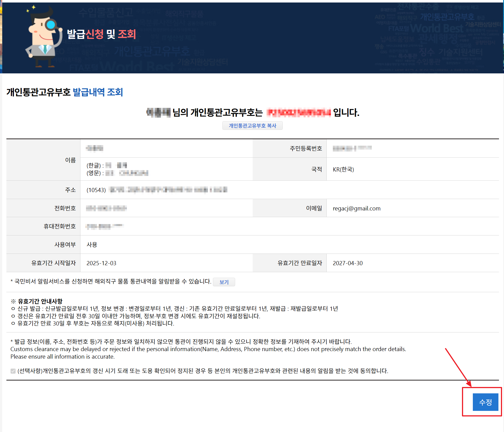Click the blurred 주민등록번호 value
The height and width of the screenshot is (432, 504).
point(352,148)
